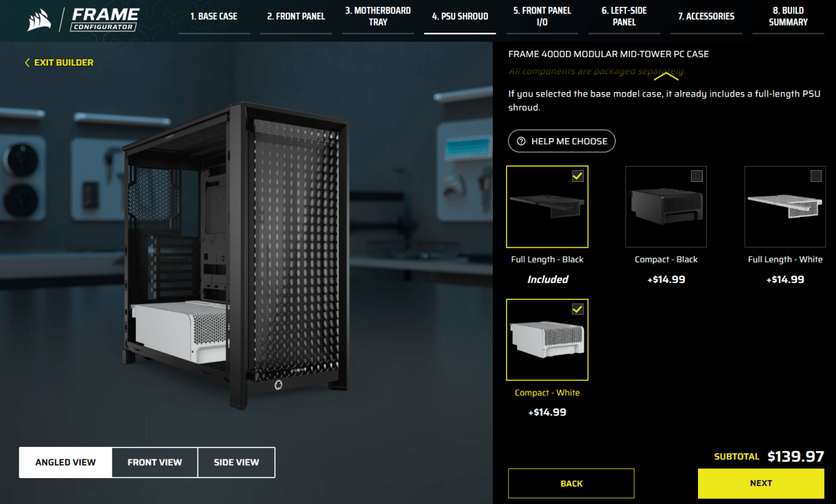Switch to Angled View
Viewport: 836px width, 504px height.
(x=66, y=462)
